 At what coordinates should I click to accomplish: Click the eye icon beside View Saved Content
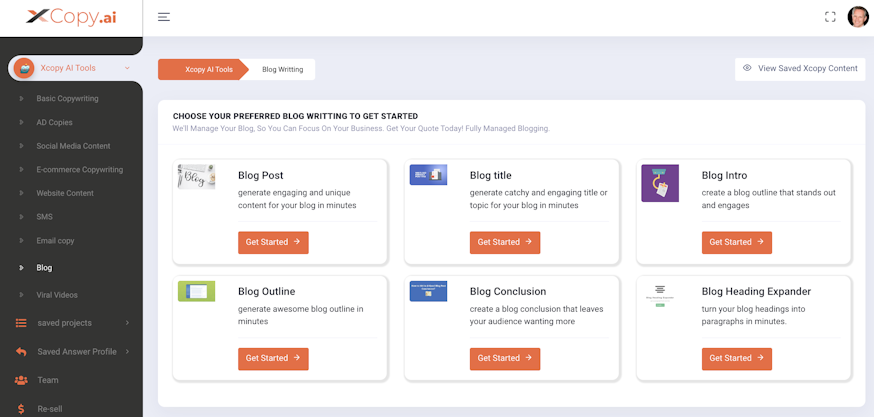click(x=747, y=68)
